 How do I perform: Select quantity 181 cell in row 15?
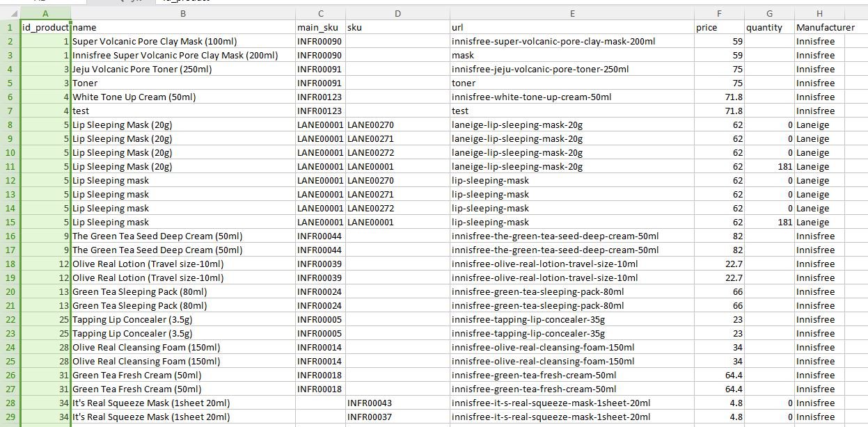(x=769, y=222)
